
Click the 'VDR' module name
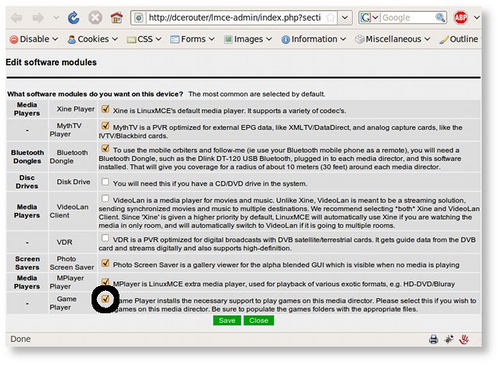[64, 242]
